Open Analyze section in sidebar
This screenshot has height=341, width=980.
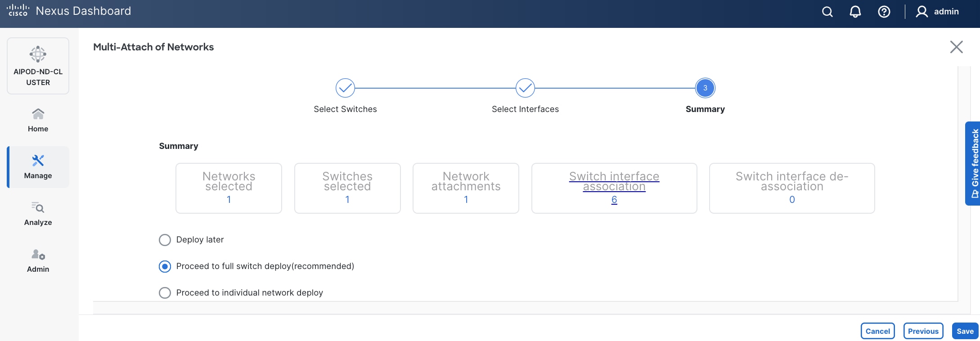tap(38, 214)
